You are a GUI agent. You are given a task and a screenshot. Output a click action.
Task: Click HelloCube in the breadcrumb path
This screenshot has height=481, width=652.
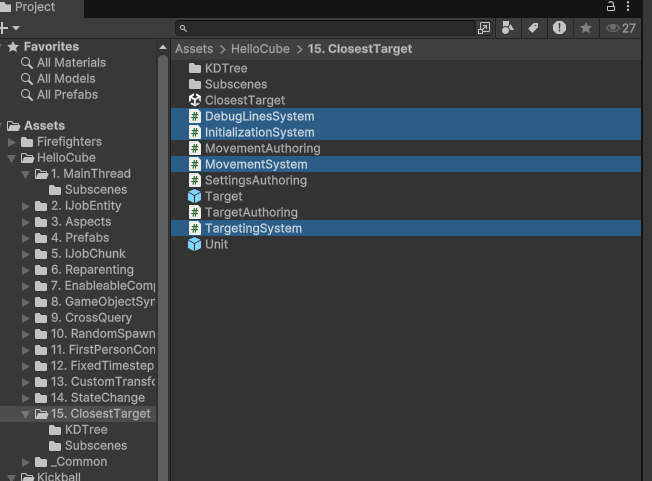coord(260,49)
